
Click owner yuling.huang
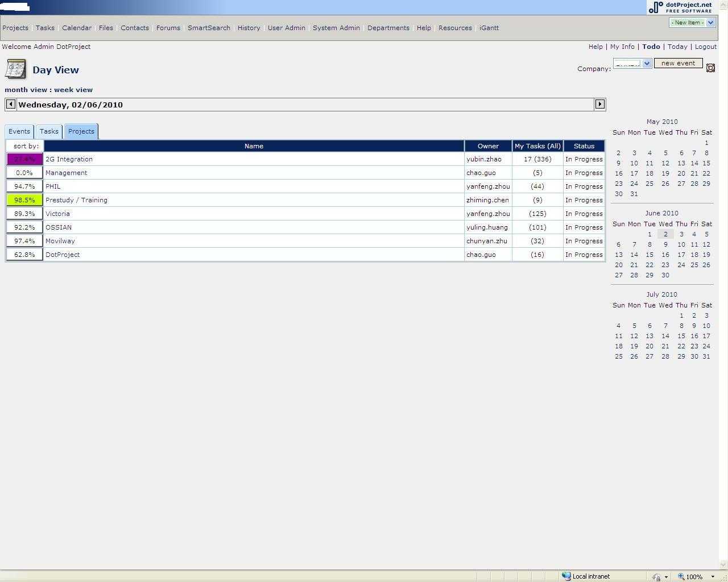pyautogui.click(x=487, y=227)
